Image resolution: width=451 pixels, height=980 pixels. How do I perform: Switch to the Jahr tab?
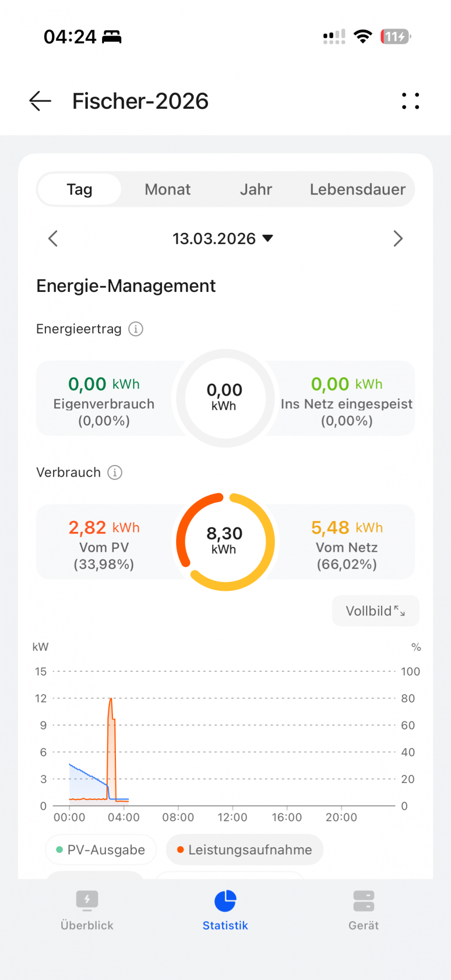point(256,189)
